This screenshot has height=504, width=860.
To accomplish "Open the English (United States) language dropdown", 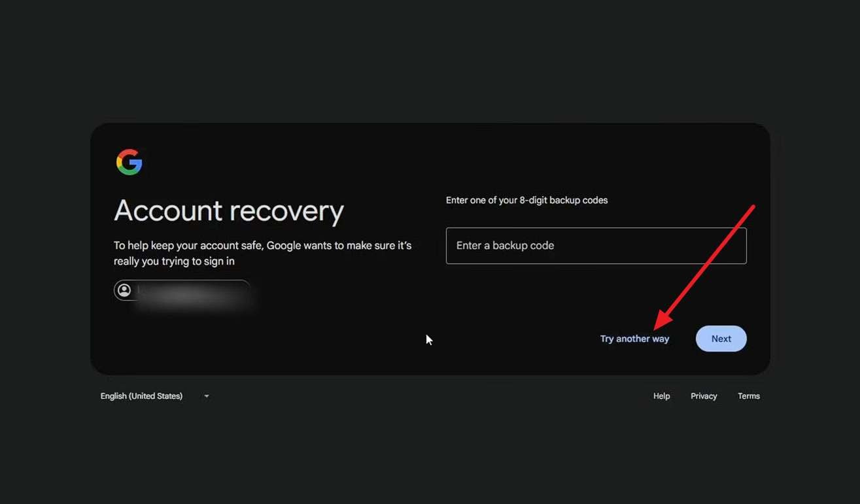I will point(155,396).
